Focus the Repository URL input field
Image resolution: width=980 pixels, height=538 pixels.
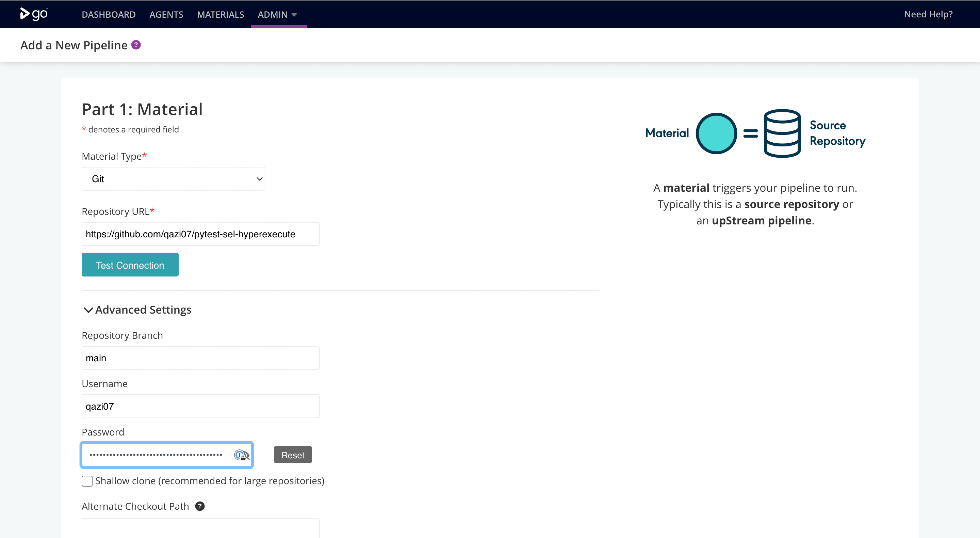[x=200, y=234]
